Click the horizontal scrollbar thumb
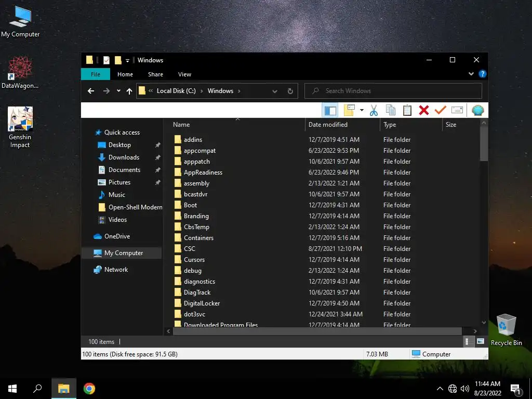This screenshot has width=532, height=399. (317, 331)
